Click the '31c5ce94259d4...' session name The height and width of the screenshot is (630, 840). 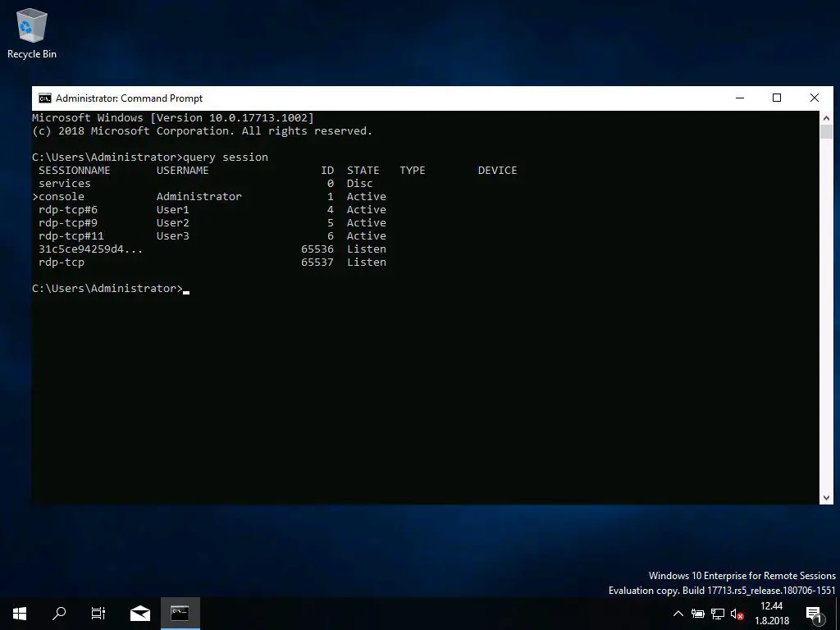(90, 249)
